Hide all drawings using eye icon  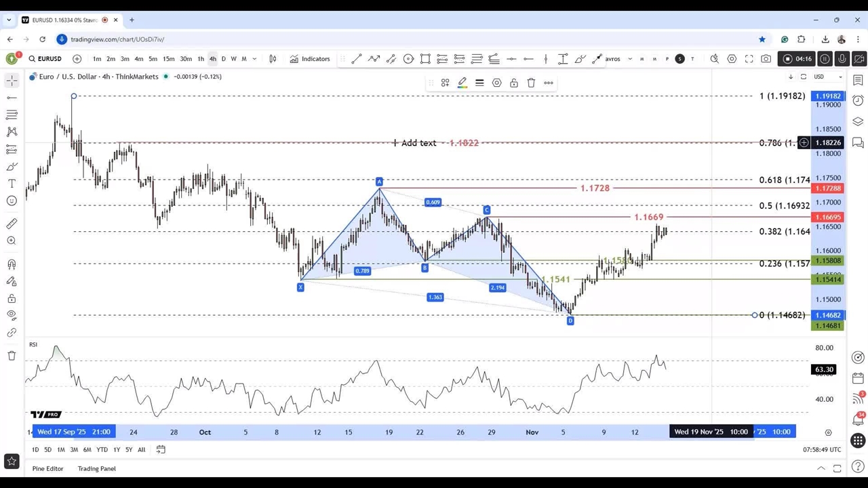[x=12, y=315]
